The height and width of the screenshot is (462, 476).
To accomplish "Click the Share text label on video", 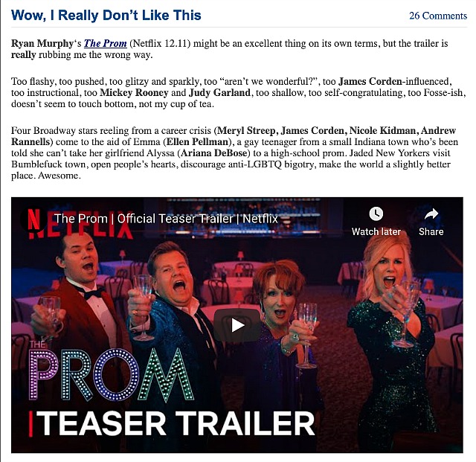I will 431,232.
